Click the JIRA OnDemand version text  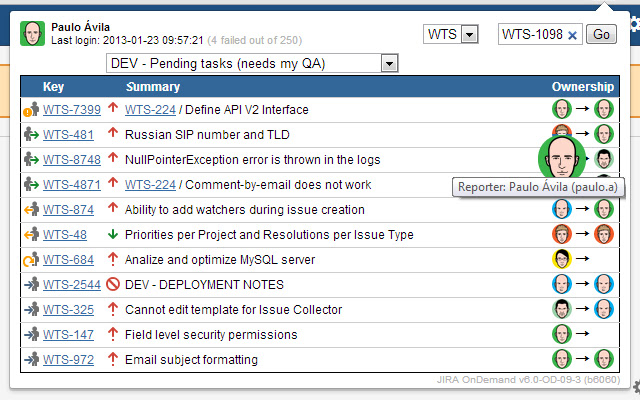529,380
